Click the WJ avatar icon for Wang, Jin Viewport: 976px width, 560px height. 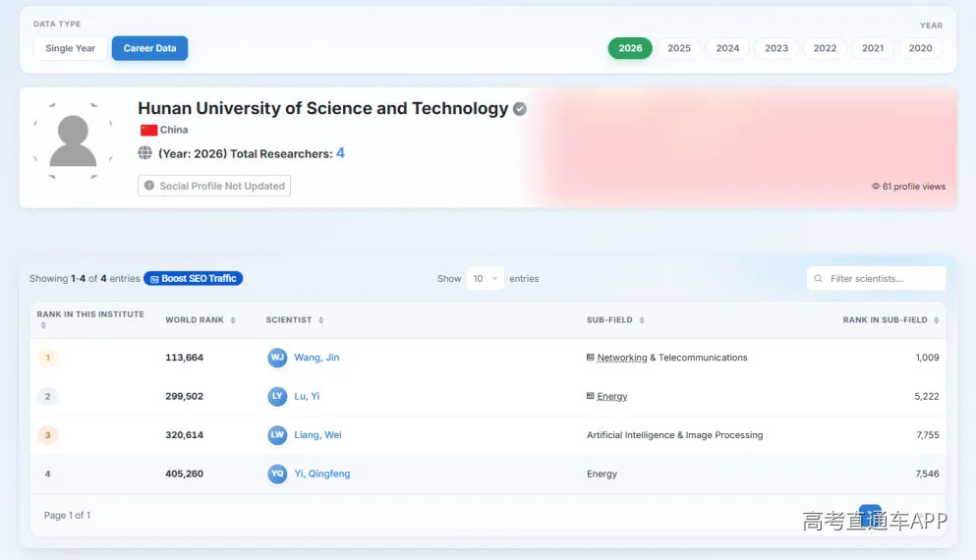[277, 358]
